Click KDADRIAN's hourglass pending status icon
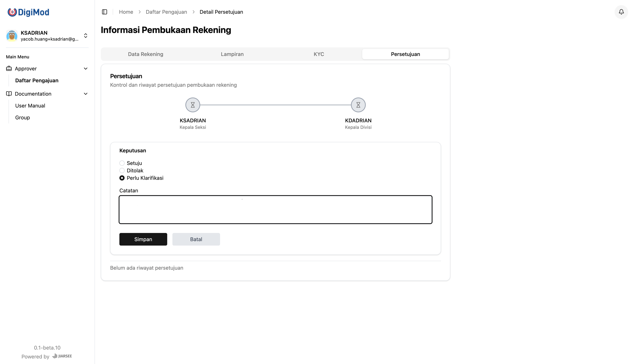Viewport: 634px width, 364px height. click(x=358, y=105)
